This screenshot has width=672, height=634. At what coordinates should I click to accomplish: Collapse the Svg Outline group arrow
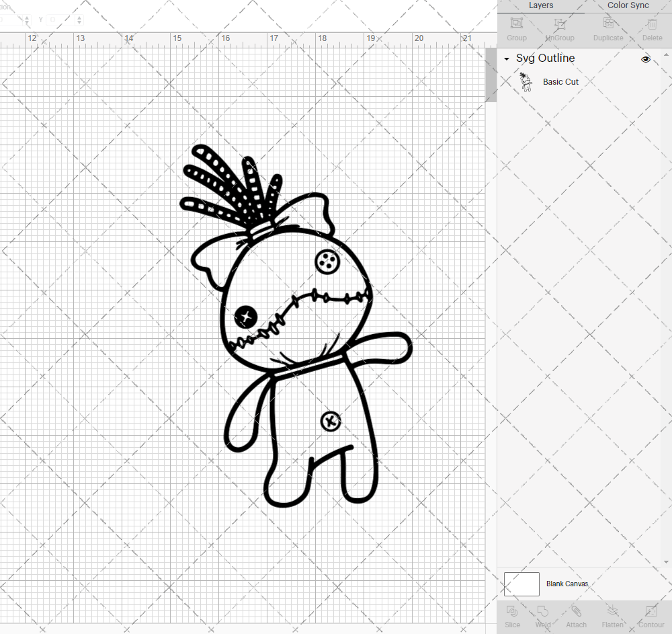click(x=507, y=59)
